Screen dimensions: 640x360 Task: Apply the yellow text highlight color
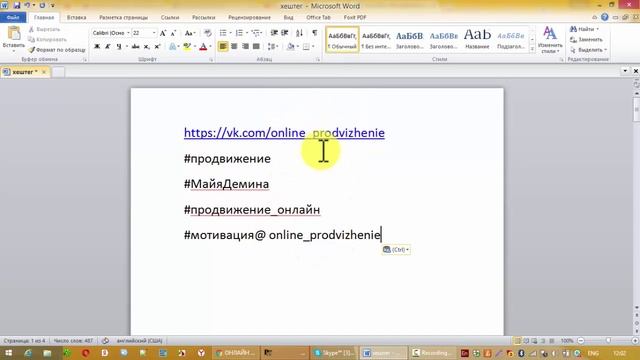(x=187, y=47)
